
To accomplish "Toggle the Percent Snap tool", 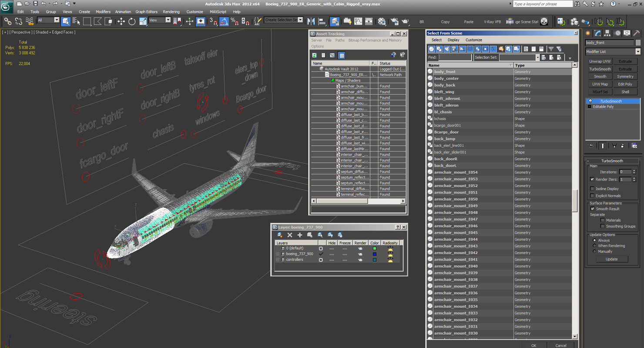I will [x=235, y=21].
